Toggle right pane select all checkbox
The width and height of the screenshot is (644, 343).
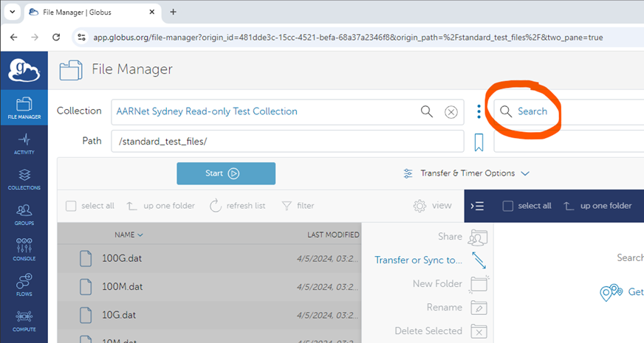point(508,206)
